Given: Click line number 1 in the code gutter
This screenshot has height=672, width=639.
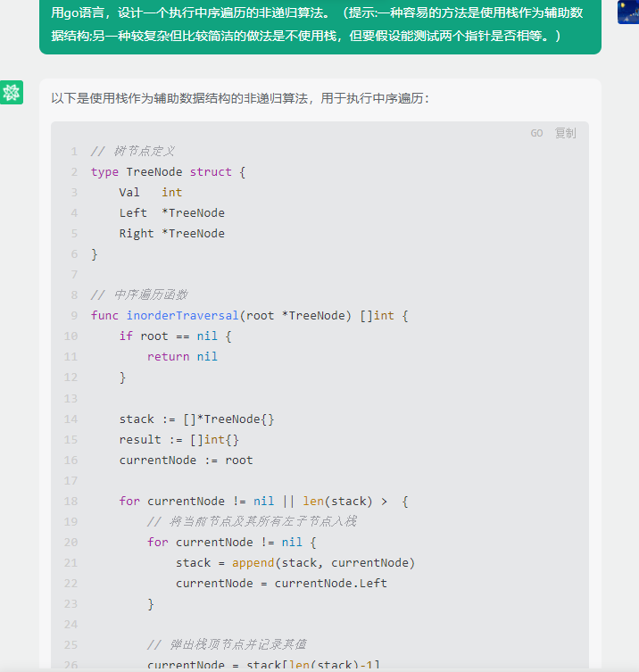Looking at the screenshot, I should [x=74, y=152].
